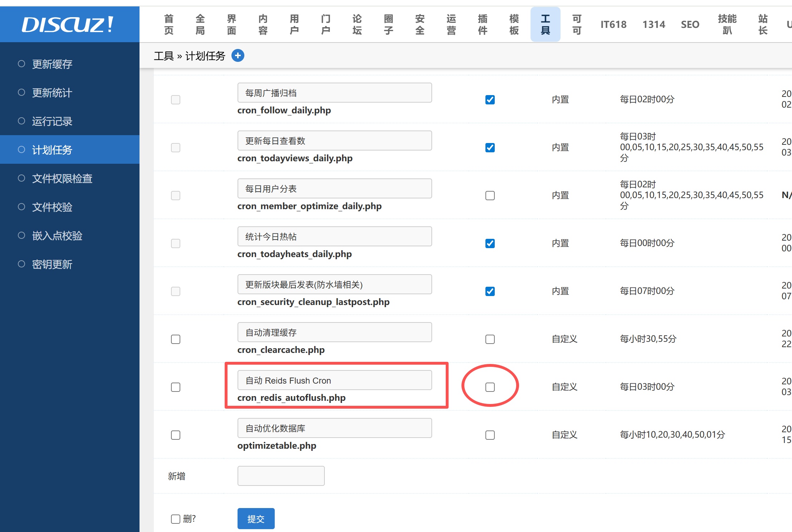Click the 每日用户分表 name field
The height and width of the screenshot is (532, 792).
[335, 188]
